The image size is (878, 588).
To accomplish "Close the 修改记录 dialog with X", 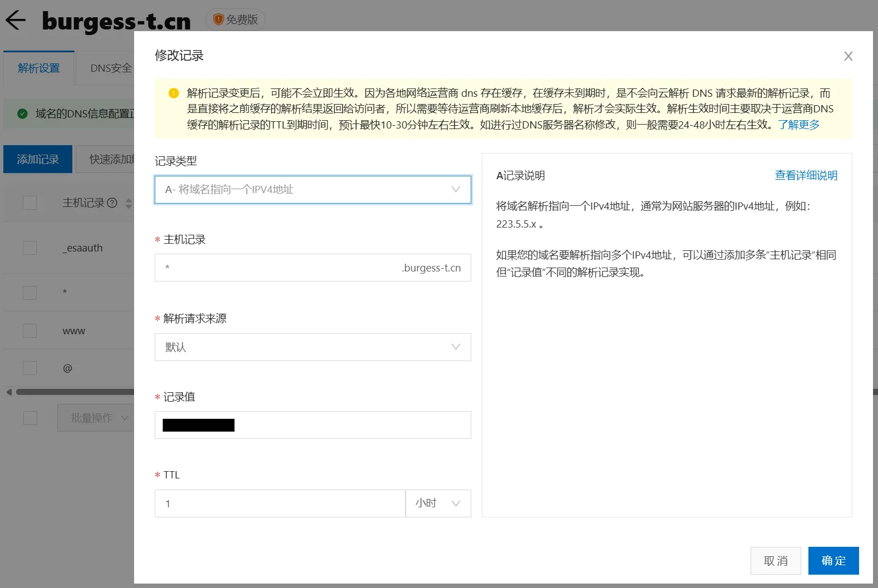I will pyautogui.click(x=848, y=56).
